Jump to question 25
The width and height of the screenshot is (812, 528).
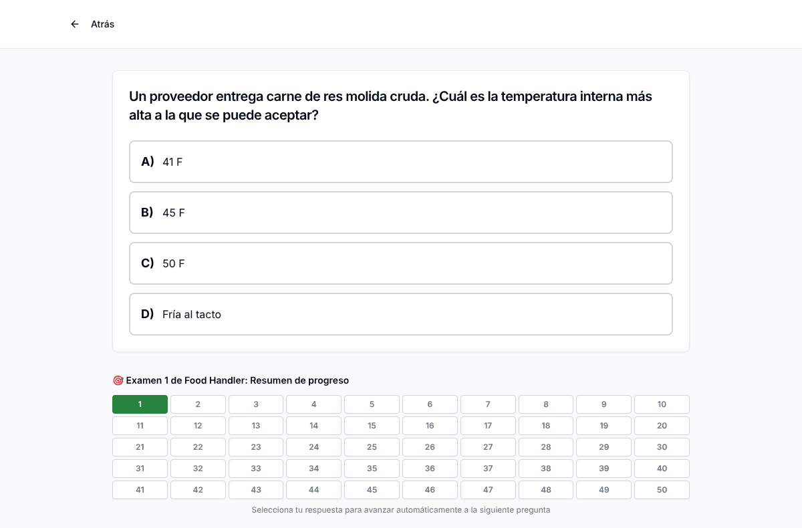[x=372, y=447]
